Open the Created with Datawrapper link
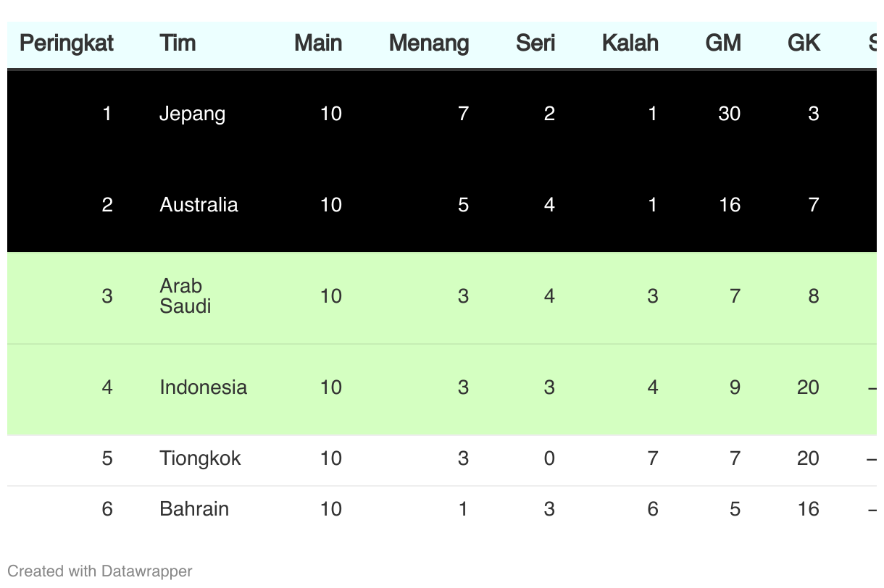The width and height of the screenshot is (884, 588). tap(100, 571)
